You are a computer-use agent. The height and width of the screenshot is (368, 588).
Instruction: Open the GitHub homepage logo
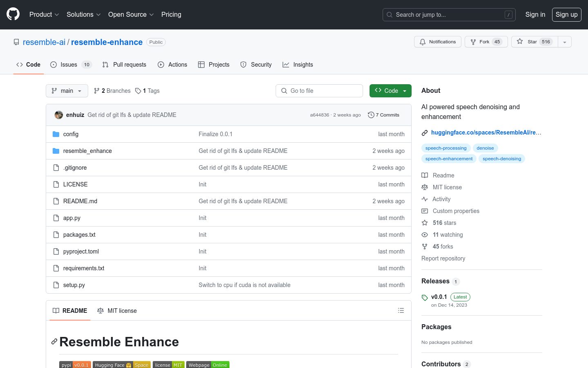pos(13,14)
